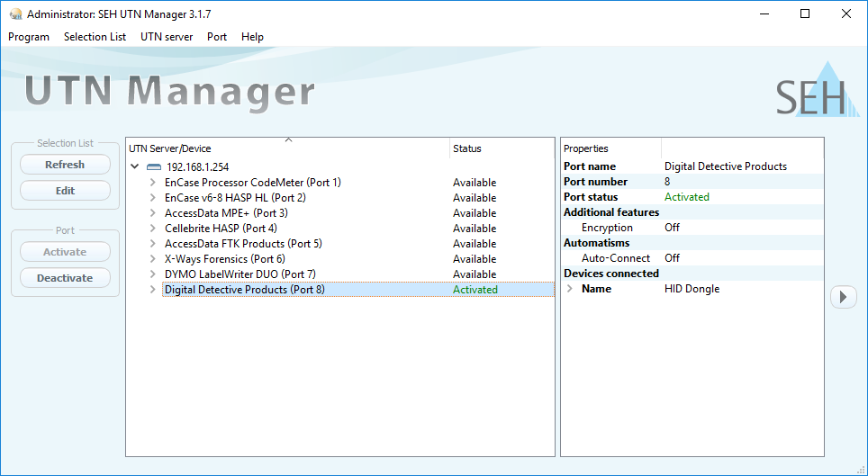Select EnCase v6-8 HASP HL (Port 2)

click(235, 198)
